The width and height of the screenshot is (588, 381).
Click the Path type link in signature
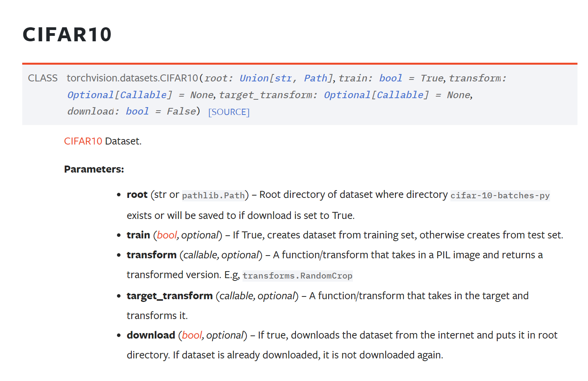(315, 78)
